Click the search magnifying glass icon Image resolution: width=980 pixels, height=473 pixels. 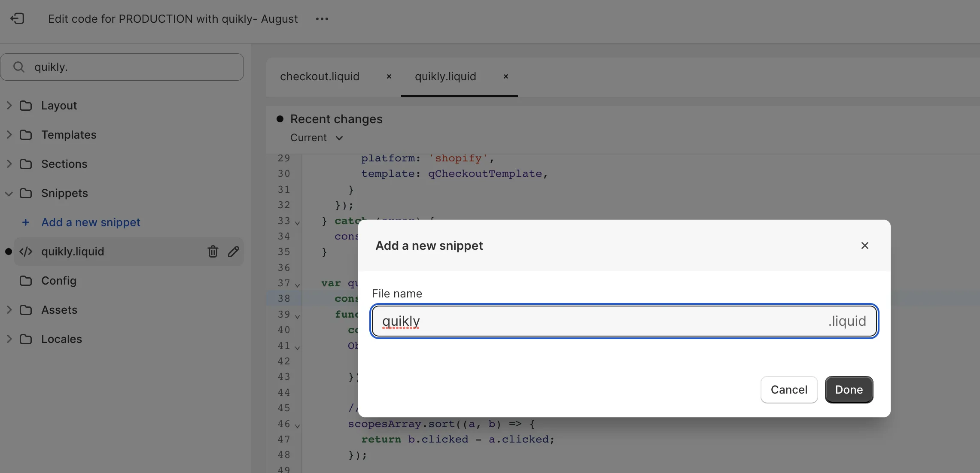(x=18, y=67)
